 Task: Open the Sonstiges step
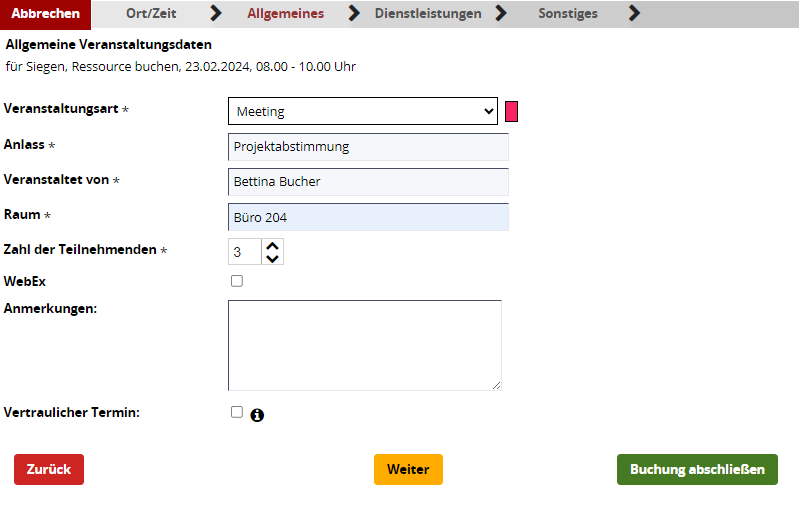pyautogui.click(x=568, y=13)
